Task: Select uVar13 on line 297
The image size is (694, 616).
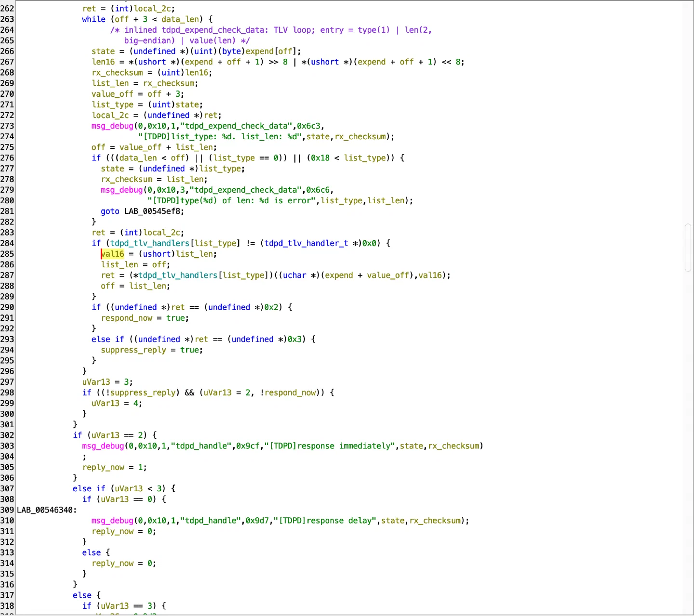Action: coord(96,382)
